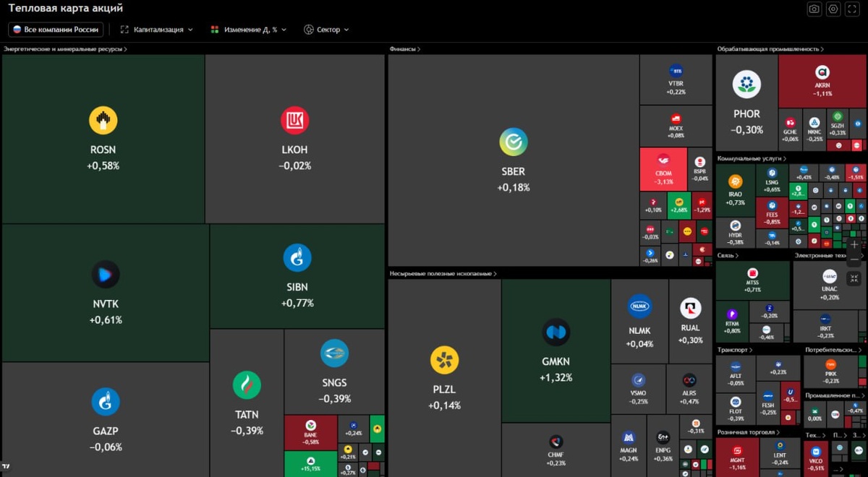The image size is (868, 477).
Task: Click the RUAL company logo
Action: pyautogui.click(x=691, y=309)
